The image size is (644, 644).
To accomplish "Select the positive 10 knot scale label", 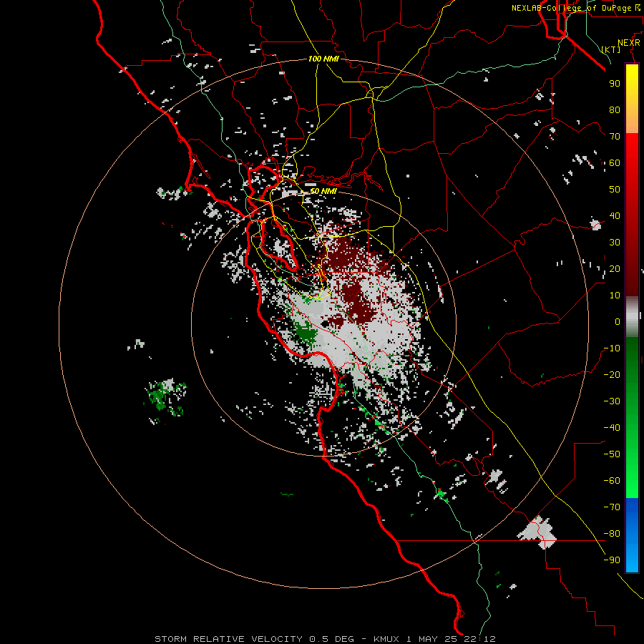I will point(615,296).
